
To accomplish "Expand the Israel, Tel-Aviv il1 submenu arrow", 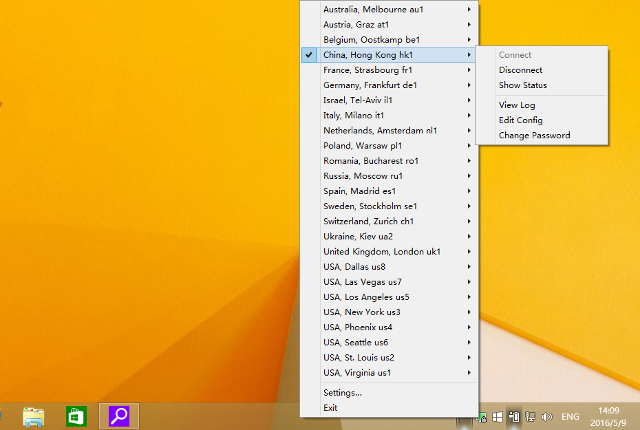I will coord(469,100).
